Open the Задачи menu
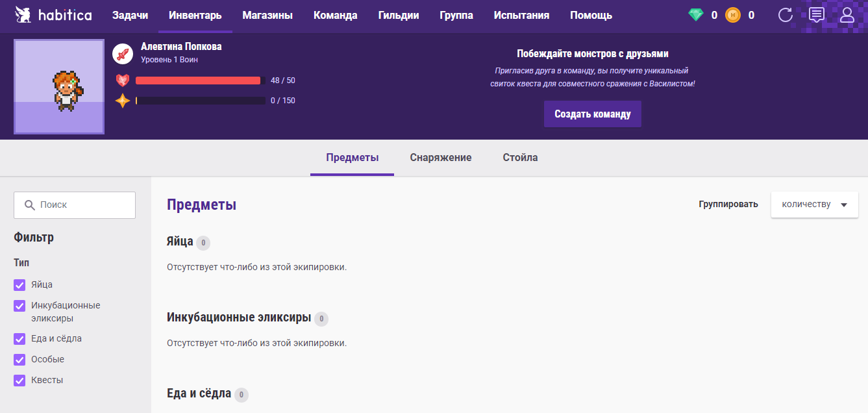The width and height of the screenshot is (868, 413). pos(130,16)
